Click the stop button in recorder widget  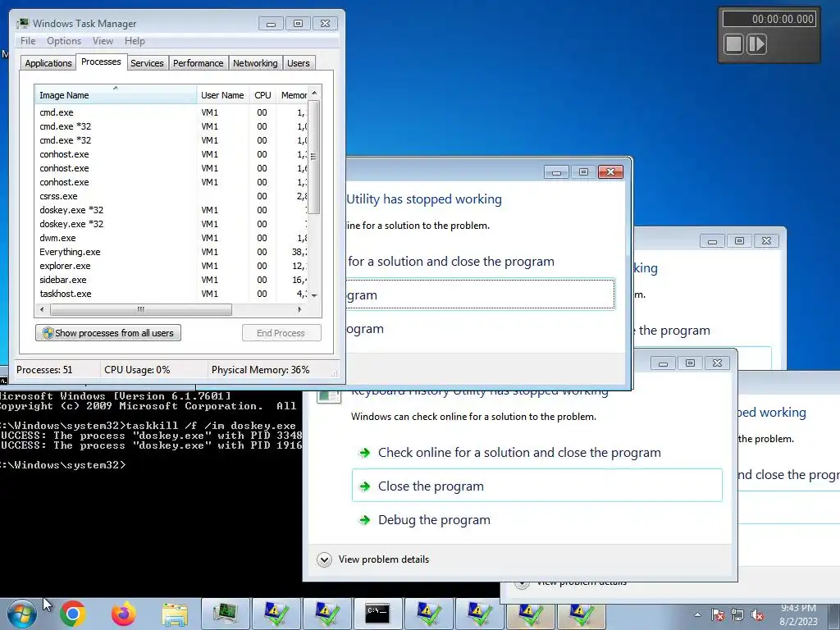(x=733, y=44)
